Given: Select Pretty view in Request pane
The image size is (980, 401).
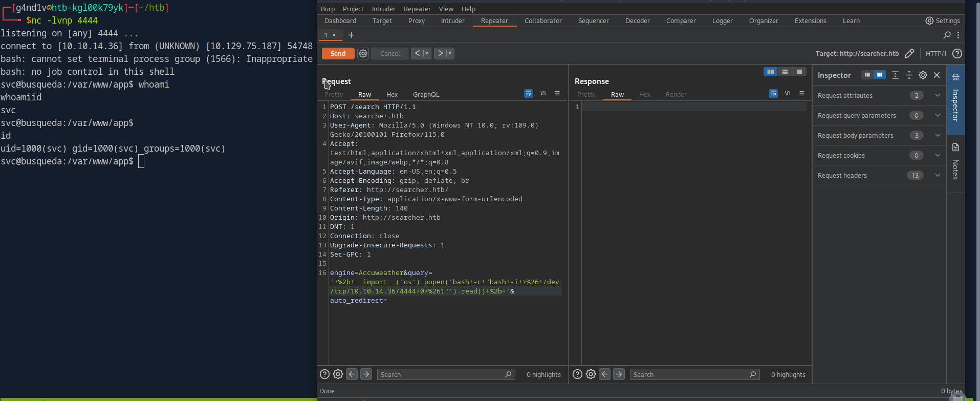Looking at the screenshot, I should 334,95.
